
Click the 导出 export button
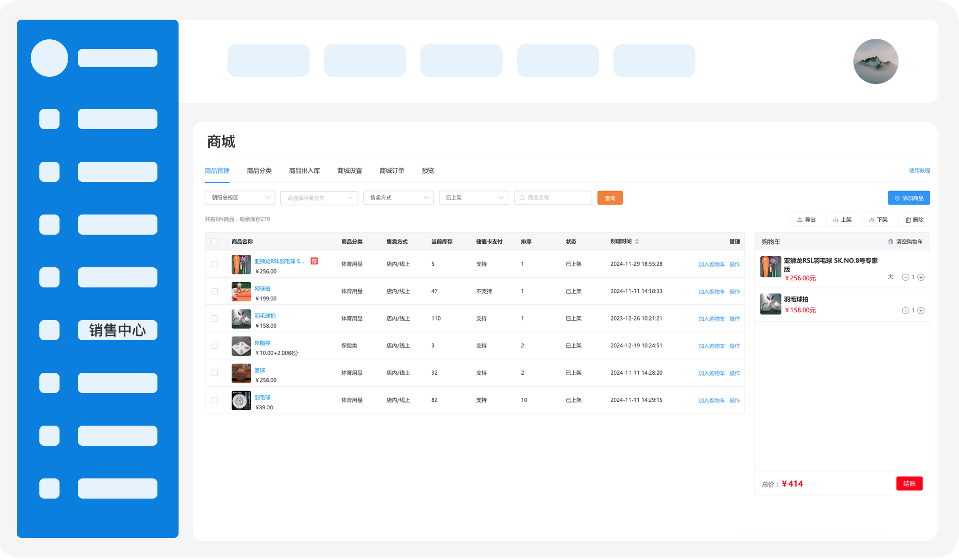[806, 220]
